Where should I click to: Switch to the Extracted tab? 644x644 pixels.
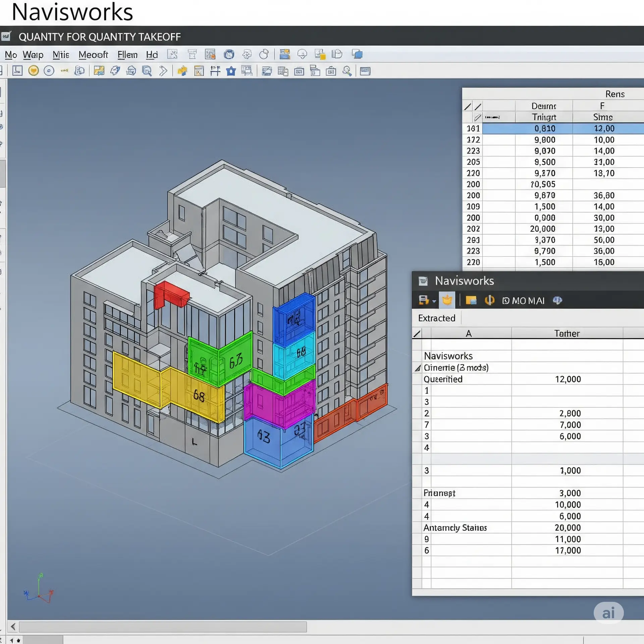436,318
